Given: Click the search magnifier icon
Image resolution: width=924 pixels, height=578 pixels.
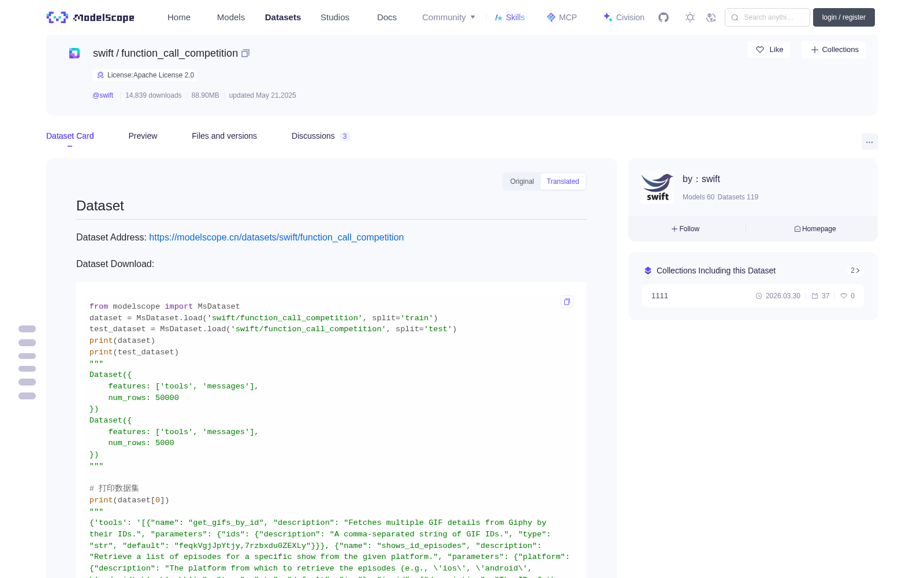Looking at the screenshot, I should [735, 17].
